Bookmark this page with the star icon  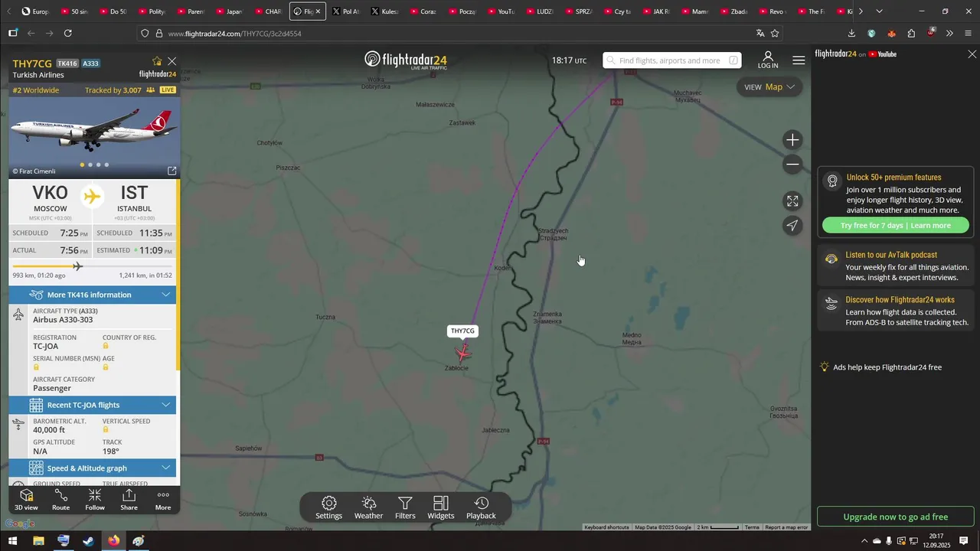click(x=775, y=34)
